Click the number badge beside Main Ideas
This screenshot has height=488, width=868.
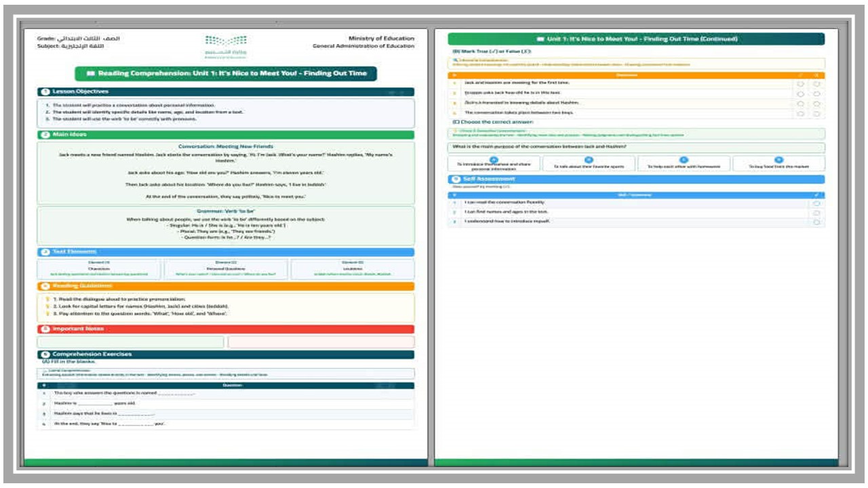[45, 135]
